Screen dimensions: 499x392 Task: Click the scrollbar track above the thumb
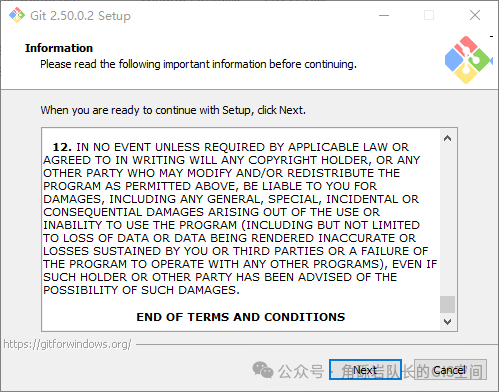[447, 221]
